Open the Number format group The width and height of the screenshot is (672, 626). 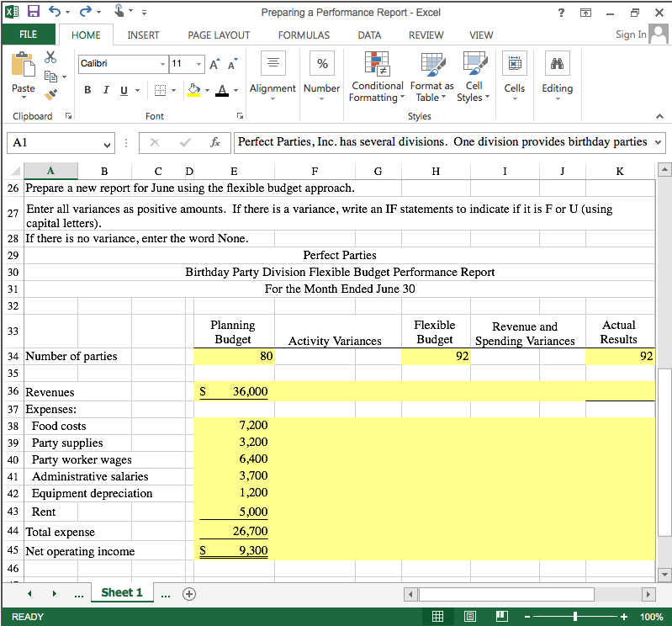[322, 76]
